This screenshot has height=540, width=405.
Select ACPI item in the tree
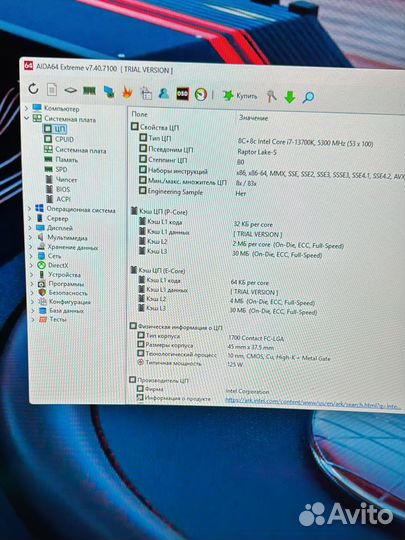[x=58, y=199]
